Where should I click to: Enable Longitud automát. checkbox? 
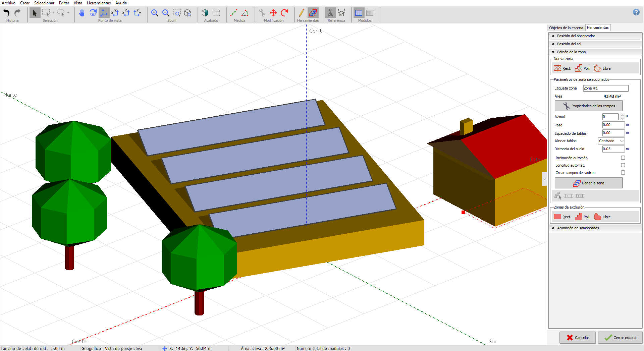pos(623,165)
